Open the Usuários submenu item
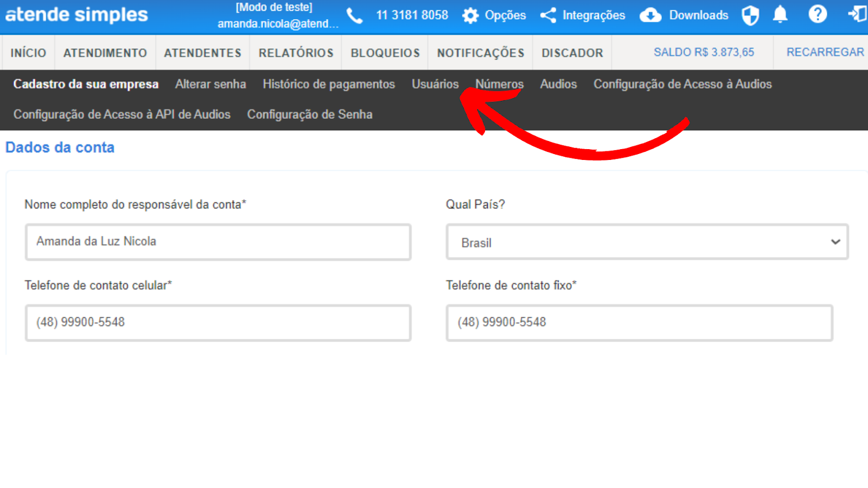868x488 pixels. 435,84
